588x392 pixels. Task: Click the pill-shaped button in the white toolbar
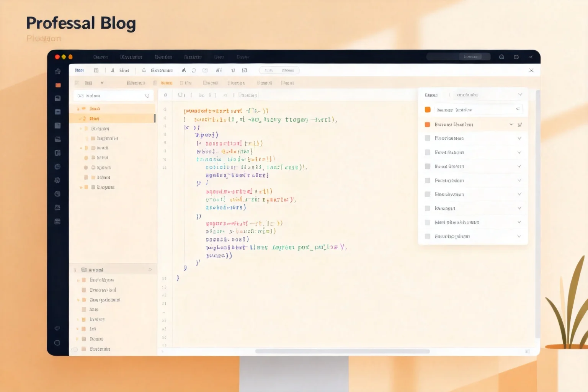[x=279, y=70]
